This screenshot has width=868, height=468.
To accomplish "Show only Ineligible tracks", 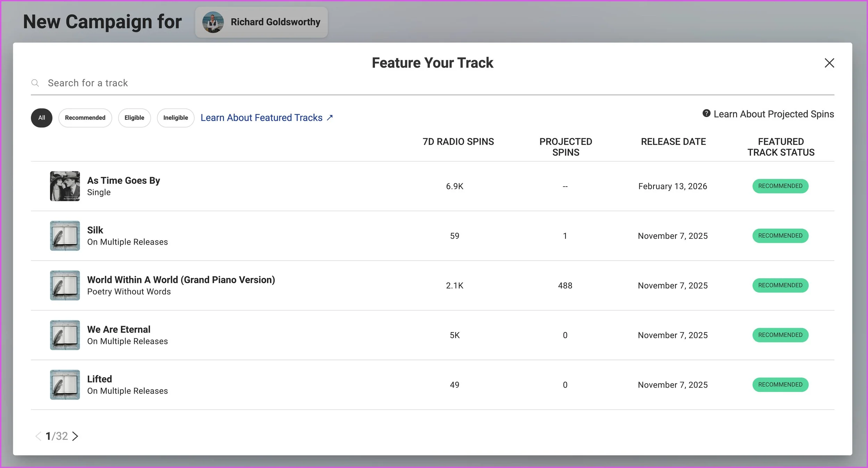I will (x=176, y=118).
